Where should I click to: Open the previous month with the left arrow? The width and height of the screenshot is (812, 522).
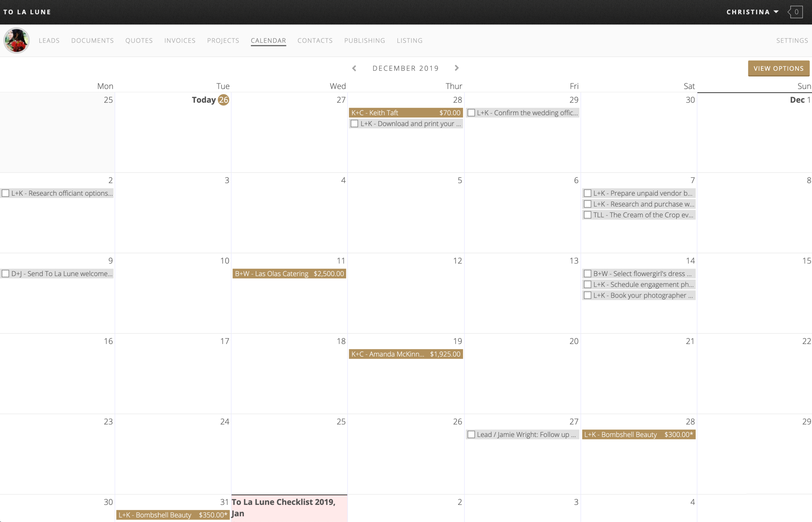pyautogui.click(x=354, y=68)
